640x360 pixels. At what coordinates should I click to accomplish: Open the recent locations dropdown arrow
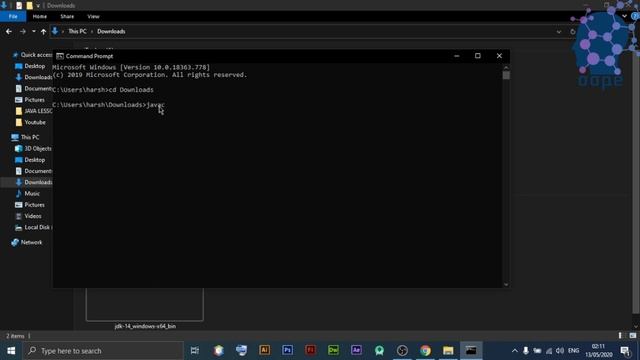[33, 31]
